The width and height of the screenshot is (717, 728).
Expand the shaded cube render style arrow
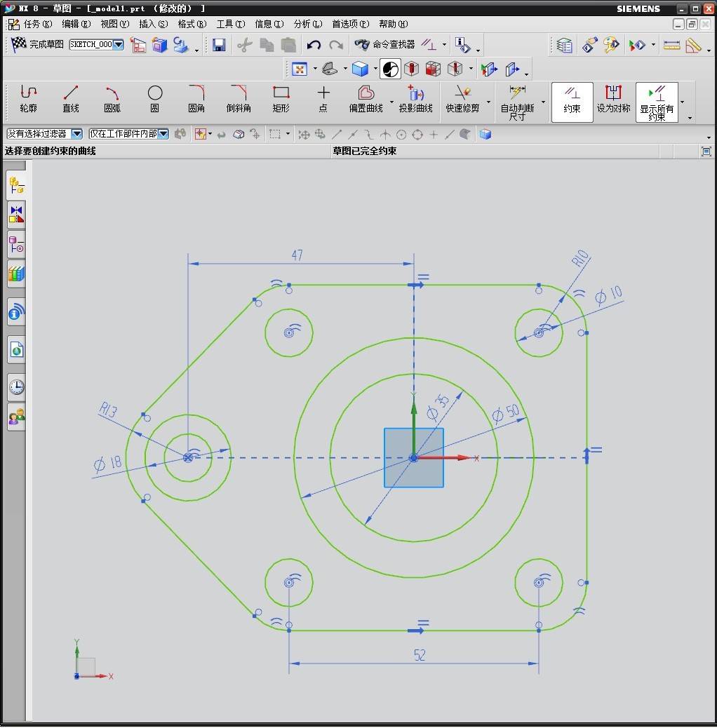(375, 69)
